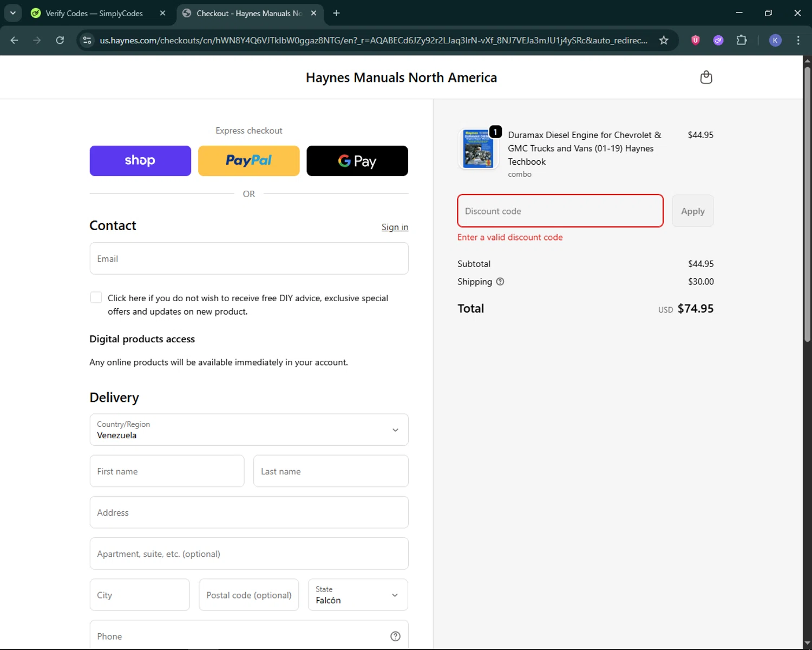Switch to the Checkout Haynes Manuals tab

(x=250, y=13)
